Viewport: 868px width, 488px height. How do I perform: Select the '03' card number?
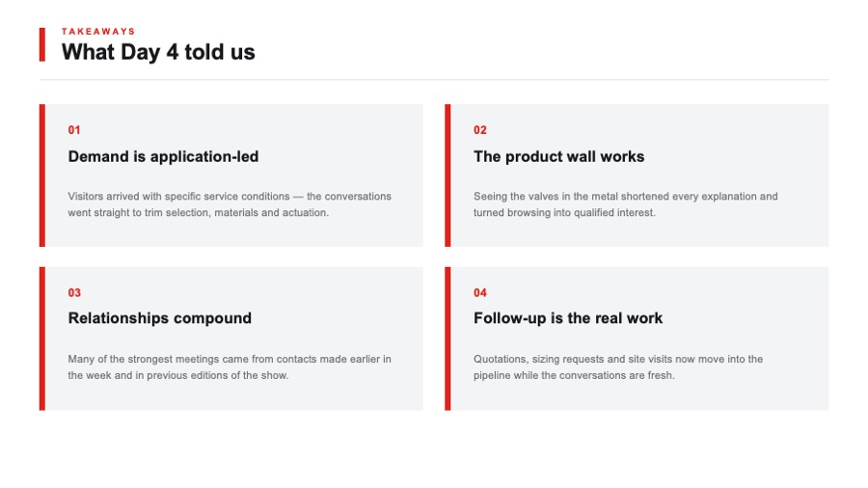[74, 292]
